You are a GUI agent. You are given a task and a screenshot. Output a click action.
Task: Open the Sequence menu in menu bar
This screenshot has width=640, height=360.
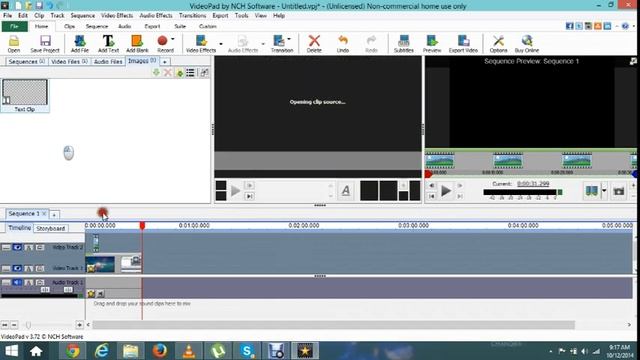[x=82, y=16]
